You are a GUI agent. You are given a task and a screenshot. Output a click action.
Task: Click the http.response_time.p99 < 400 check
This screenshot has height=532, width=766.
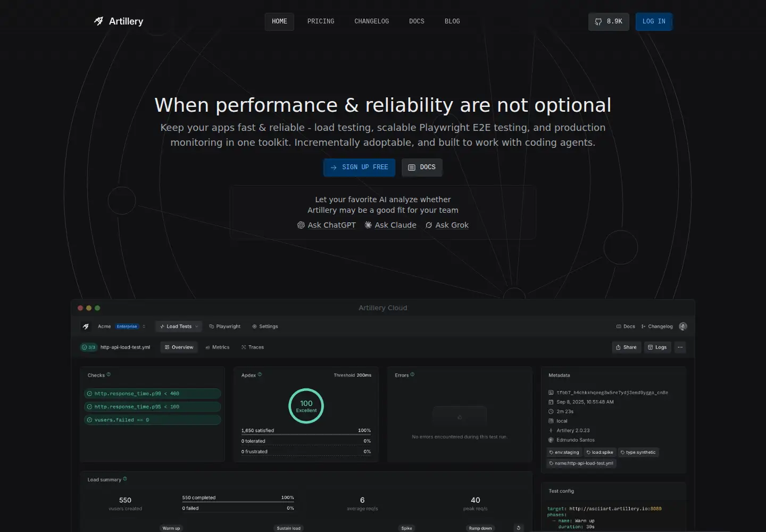152,394
